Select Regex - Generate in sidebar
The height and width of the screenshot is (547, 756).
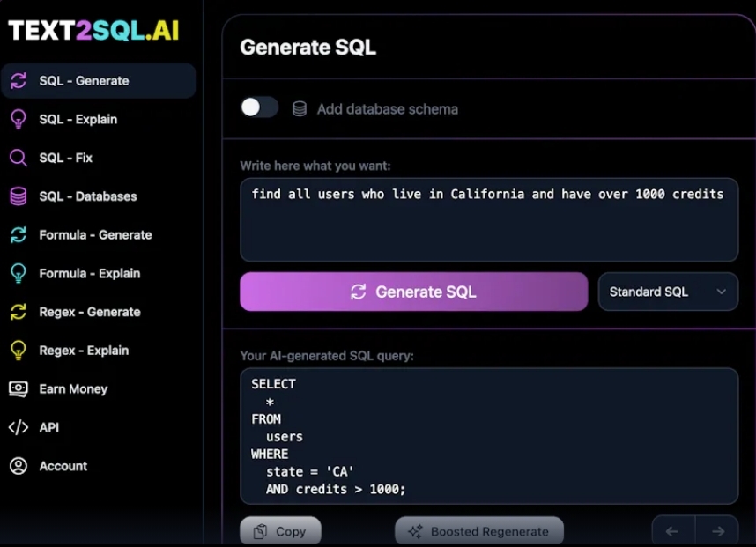pyautogui.click(x=89, y=312)
